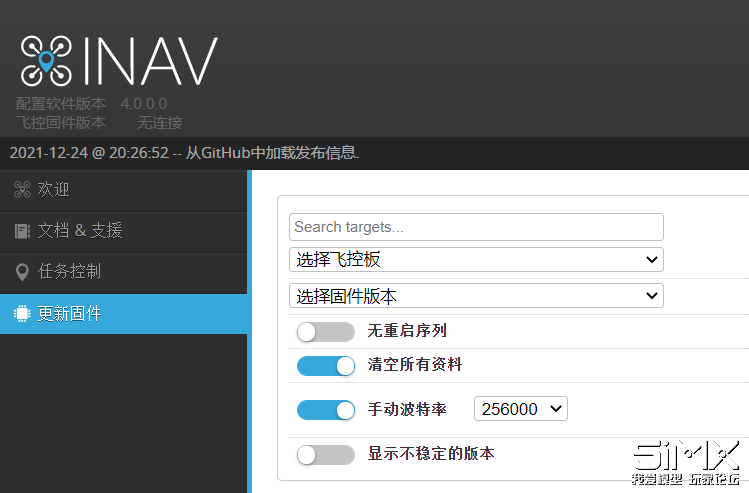Click the 文档 & 支援 book icon
This screenshot has height=493, width=749.
22,231
